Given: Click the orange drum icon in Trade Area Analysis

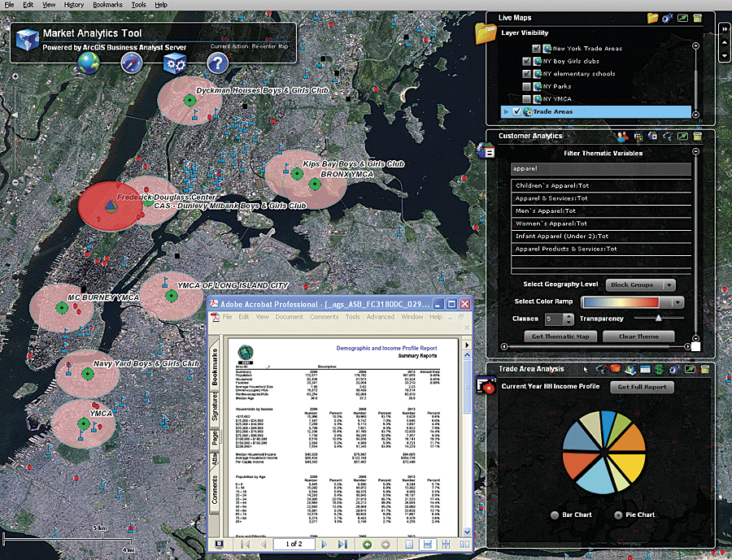Looking at the screenshot, I should coord(615,369).
